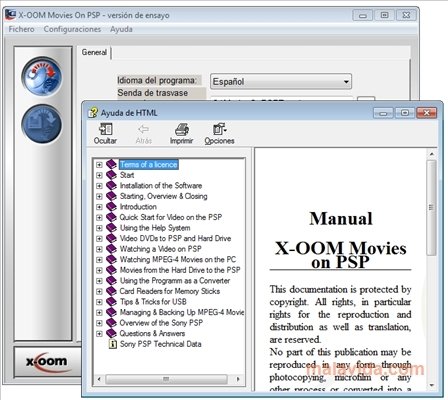Click the Manual heading in help page
This screenshot has height=400, width=448.
tap(340, 219)
